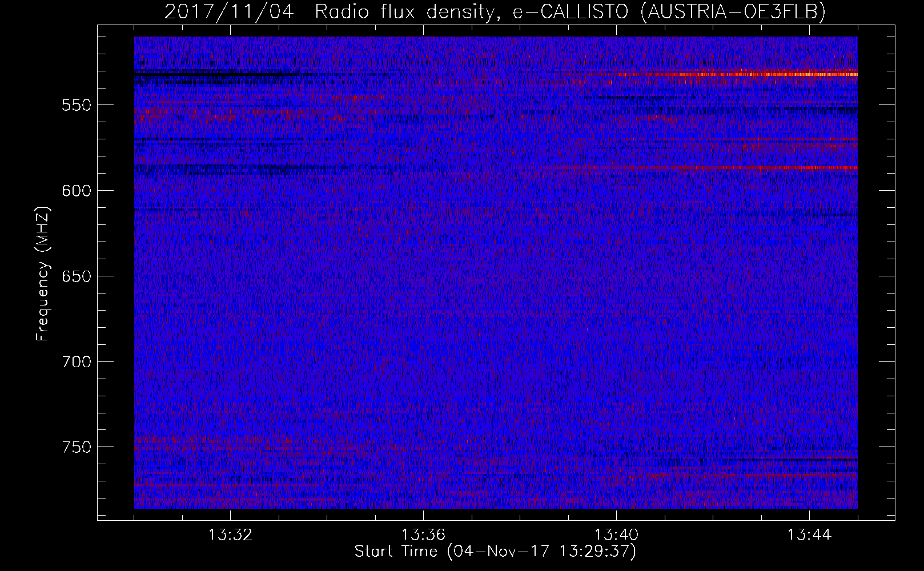The image size is (924, 571).
Task: Click the '13:40' time tick label
Action: pos(616,535)
